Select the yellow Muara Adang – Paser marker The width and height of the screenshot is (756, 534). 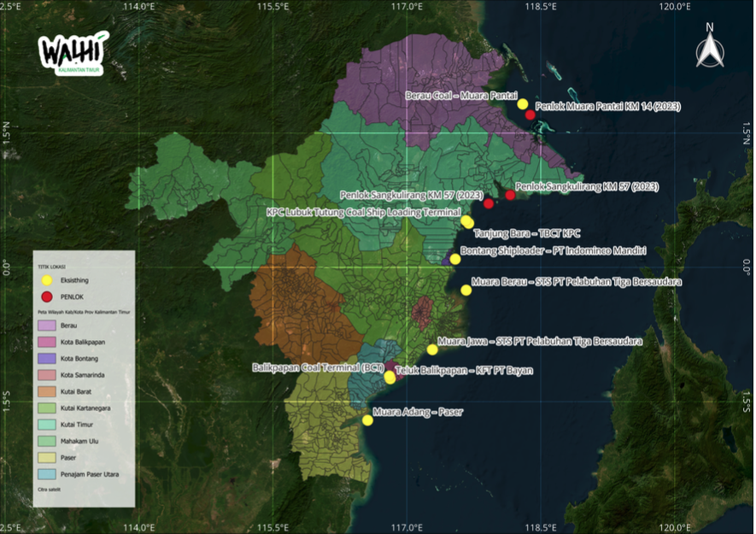367,420
